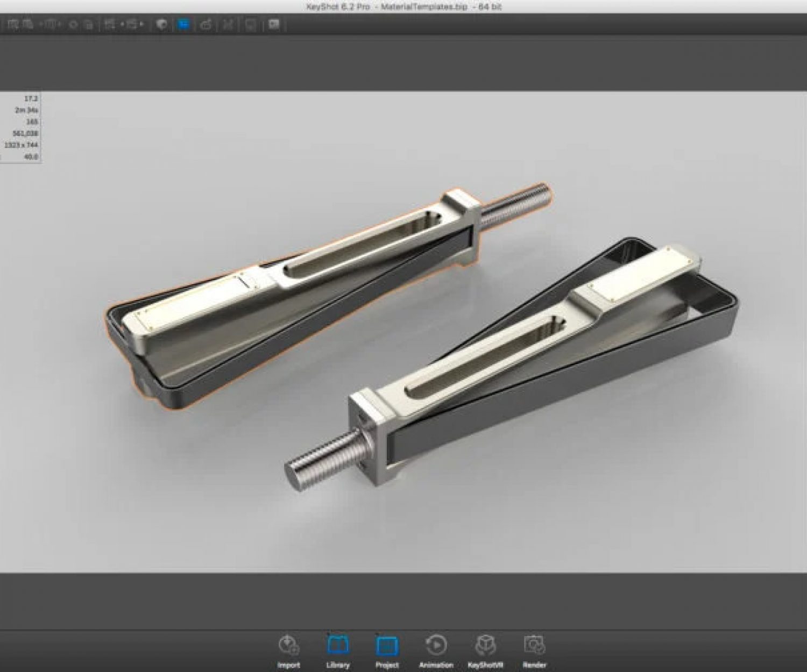Expand the arrow right of third ribbon icon
Image resolution: width=807 pixels, height=672 pixels.
(60, 25)
